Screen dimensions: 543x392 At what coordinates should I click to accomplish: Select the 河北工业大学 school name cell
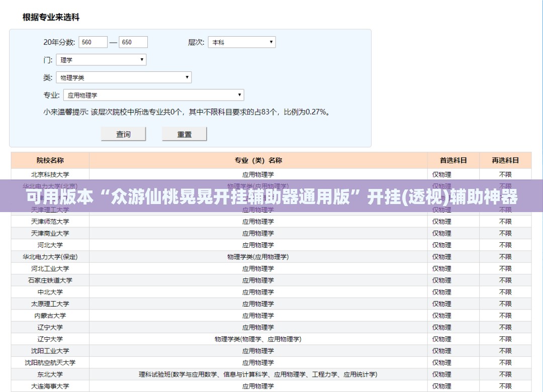click(50, 269)
